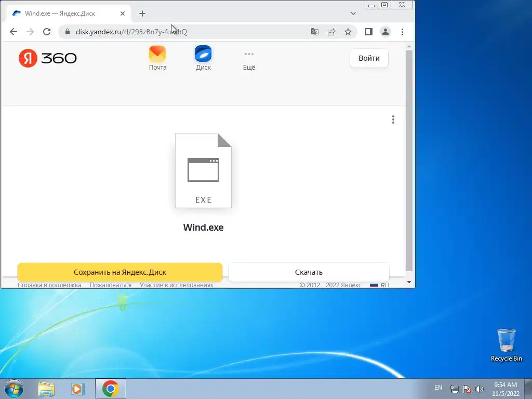Click Chrome icon in taskbar
Screen dimensions: 532x399
(x=110, y=389)
